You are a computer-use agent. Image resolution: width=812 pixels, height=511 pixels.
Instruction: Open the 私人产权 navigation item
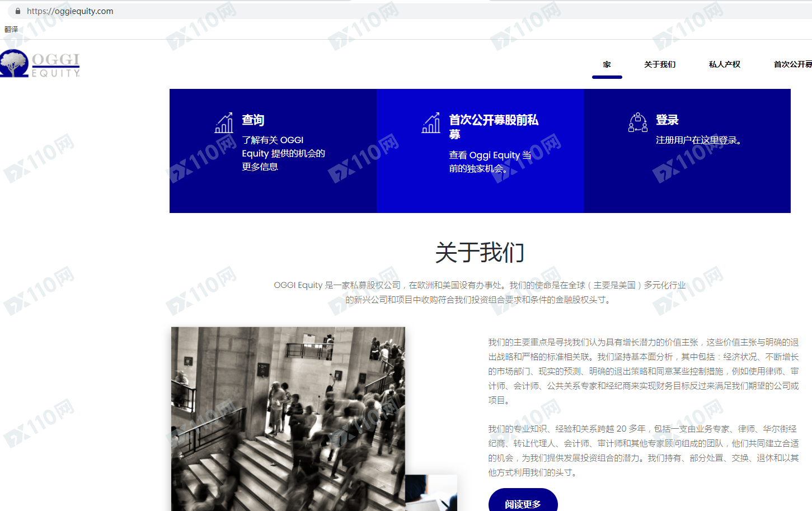point(725,64)
